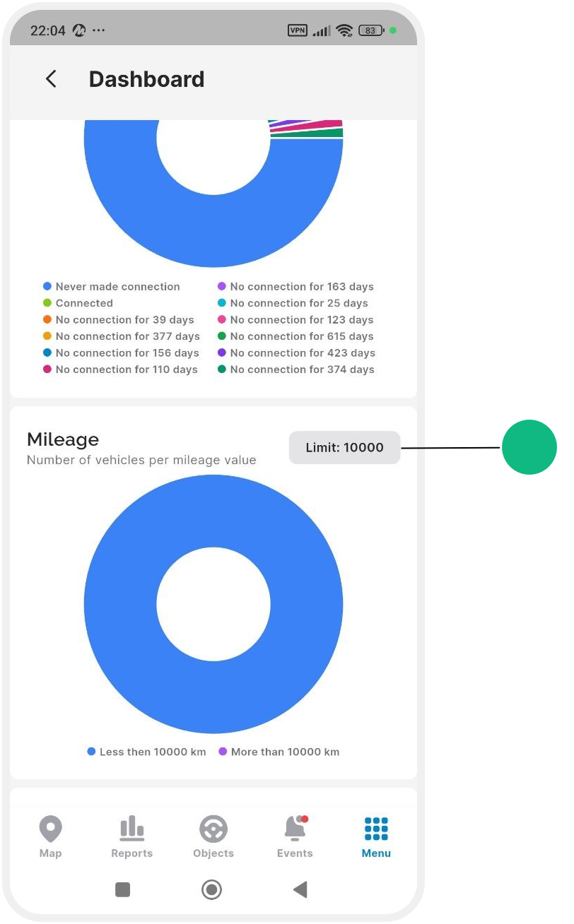Open the Limit: 10000 selector
The image size is (574, 924).
344,447
